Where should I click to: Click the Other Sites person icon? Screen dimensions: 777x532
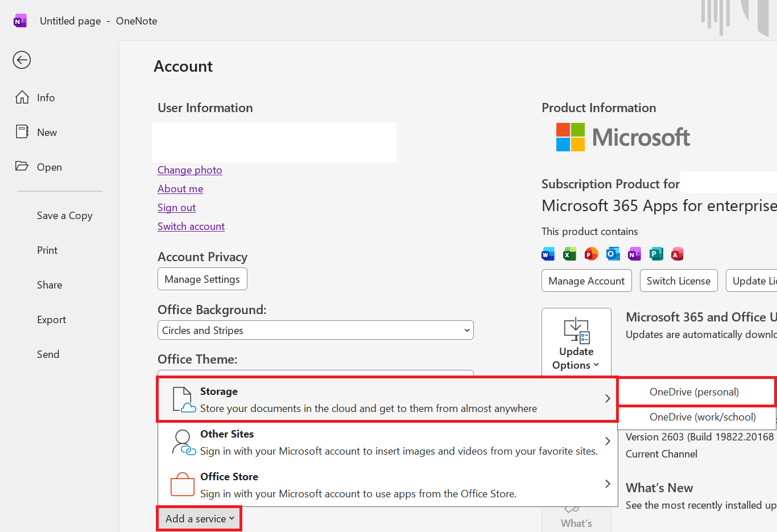pos(184,443)
